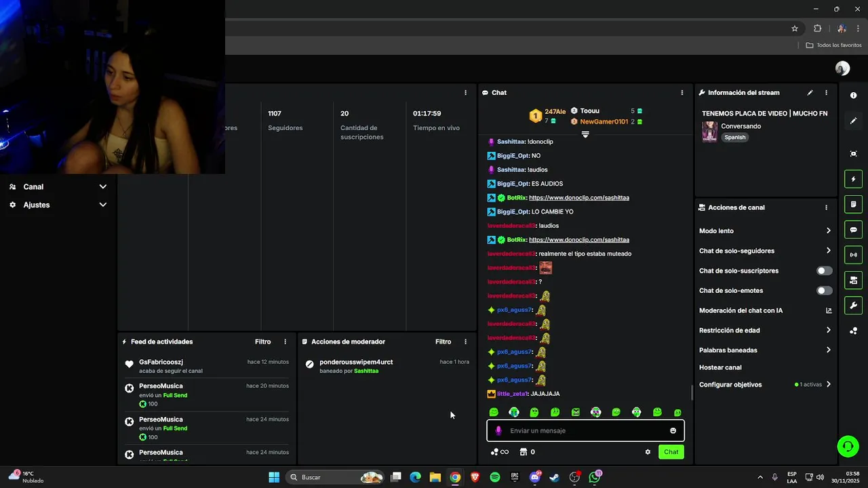Expand Modo lento options
Image resolution: width=868 pixels, height=488 pixels.
[x=828, y=231]
